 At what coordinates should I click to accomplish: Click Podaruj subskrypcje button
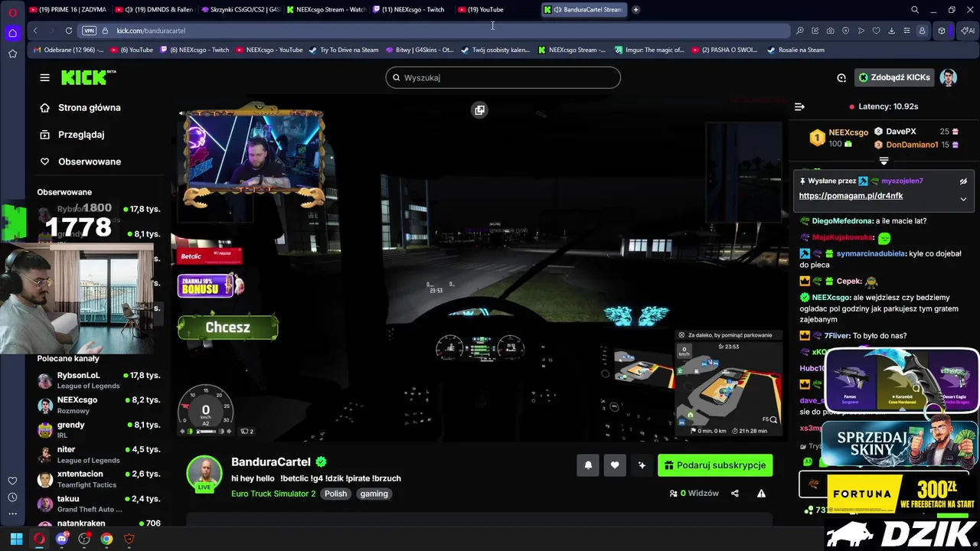click(715, 465)
